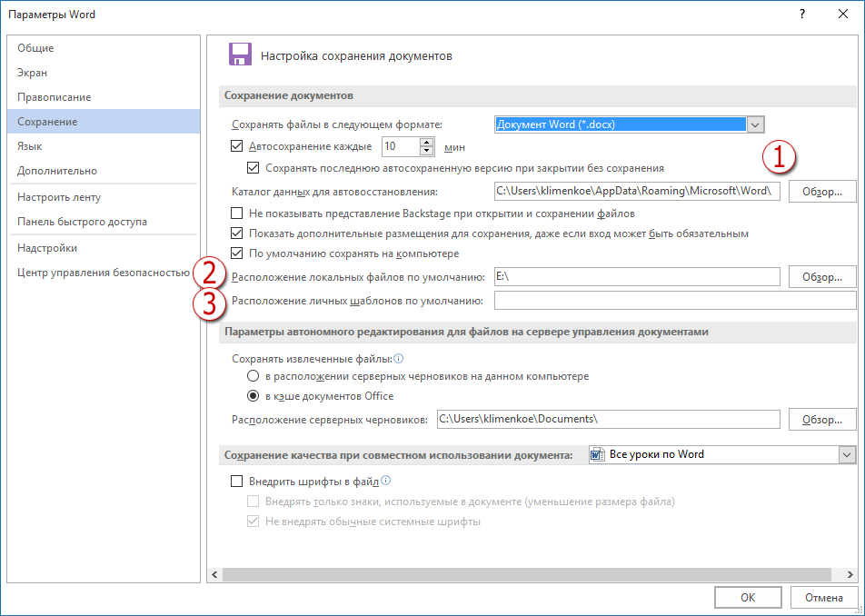Open the "Дополнительно" category
Viewport: 865px width, 616px height.
pos(104,171)
